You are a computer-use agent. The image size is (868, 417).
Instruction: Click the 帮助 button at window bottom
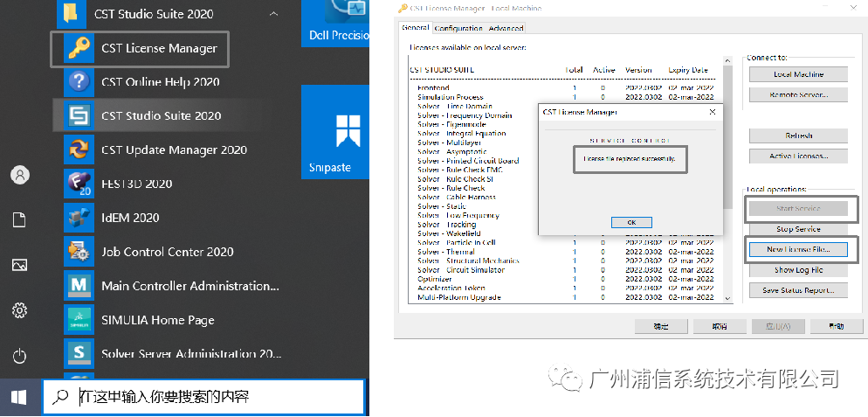click(836, 327)
